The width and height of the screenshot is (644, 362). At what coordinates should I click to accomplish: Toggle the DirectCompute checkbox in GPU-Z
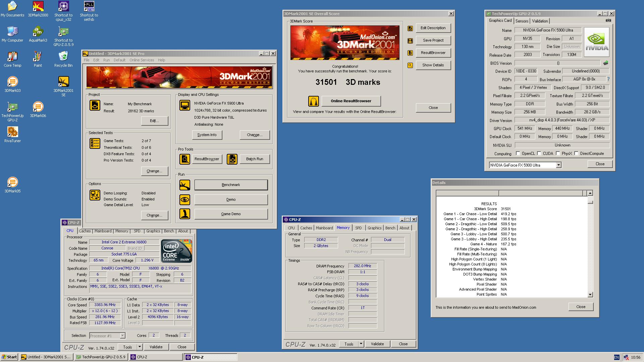click(x=576, y=154)
